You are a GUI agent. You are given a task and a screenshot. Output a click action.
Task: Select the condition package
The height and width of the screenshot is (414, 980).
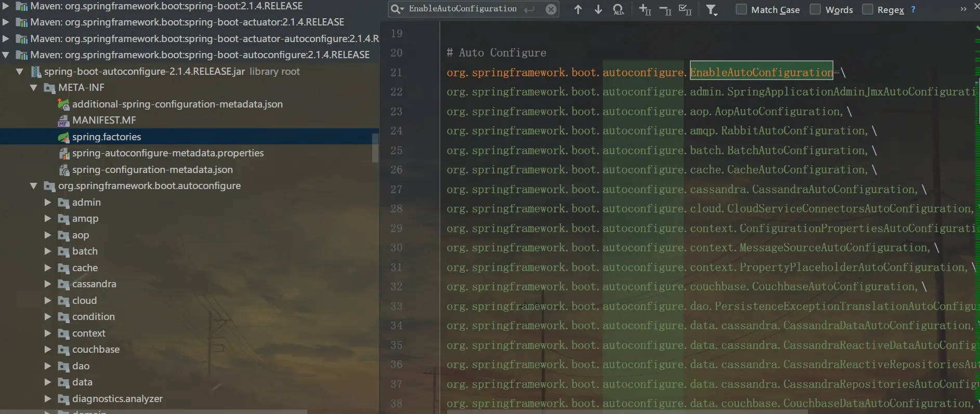click(x=94, y=316)
